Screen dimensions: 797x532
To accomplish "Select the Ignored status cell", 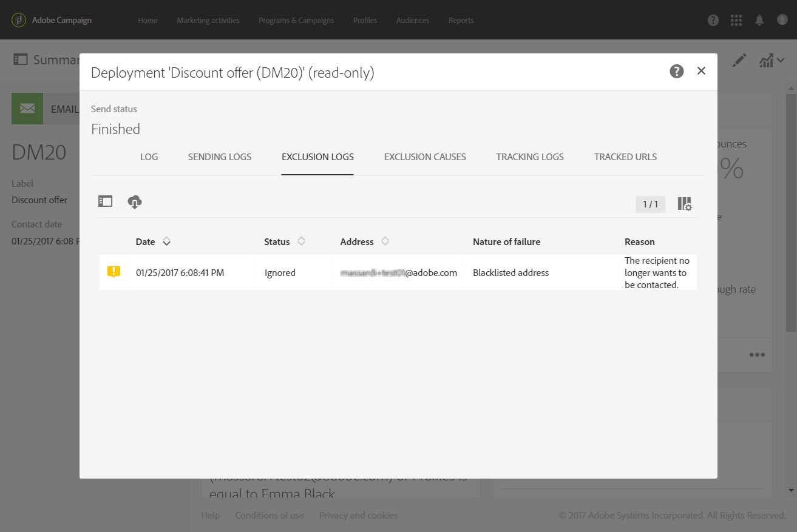I will tap(280, 273).
